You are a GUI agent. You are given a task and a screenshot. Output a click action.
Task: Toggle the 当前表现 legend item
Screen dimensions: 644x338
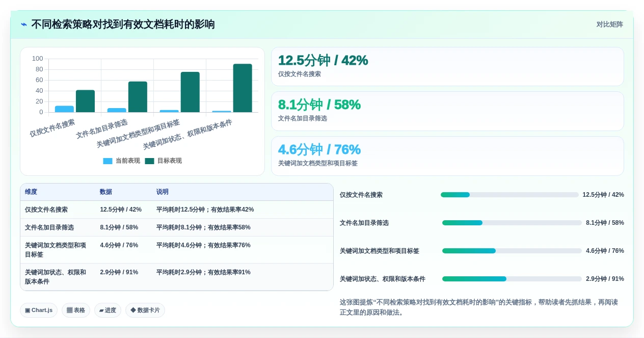coord(121,161)
